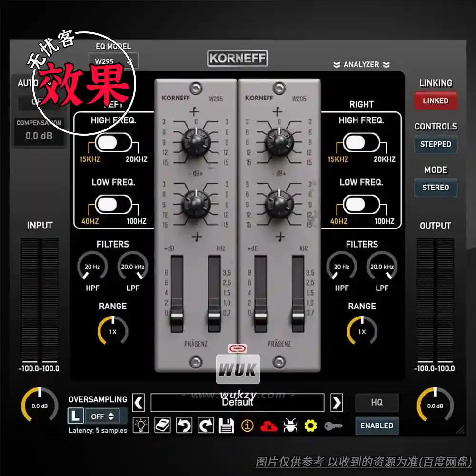The width and height of the screenshot is (476, 476).
Task: Expand the ANALYZER panel chevrons
Action: pyautogui.click(x=362, y=65)
